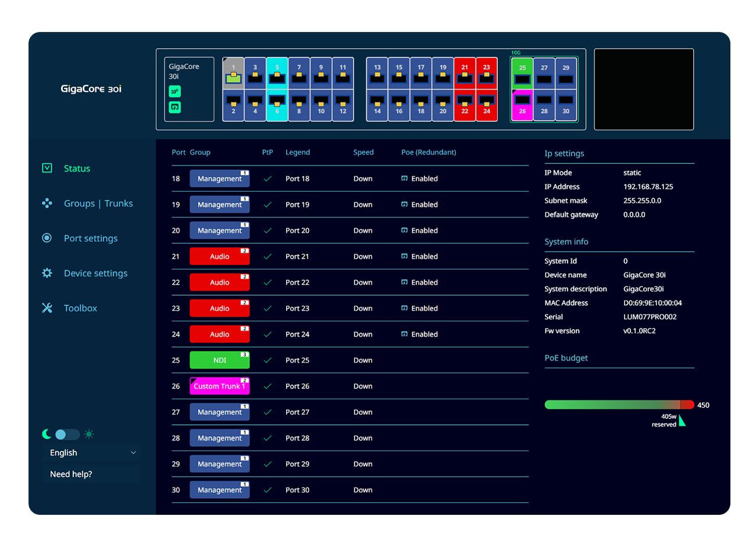The height and width of the screenshot is (548, 756).
Task: Select port 18 in the switch diagram
Action: [421, 105]
